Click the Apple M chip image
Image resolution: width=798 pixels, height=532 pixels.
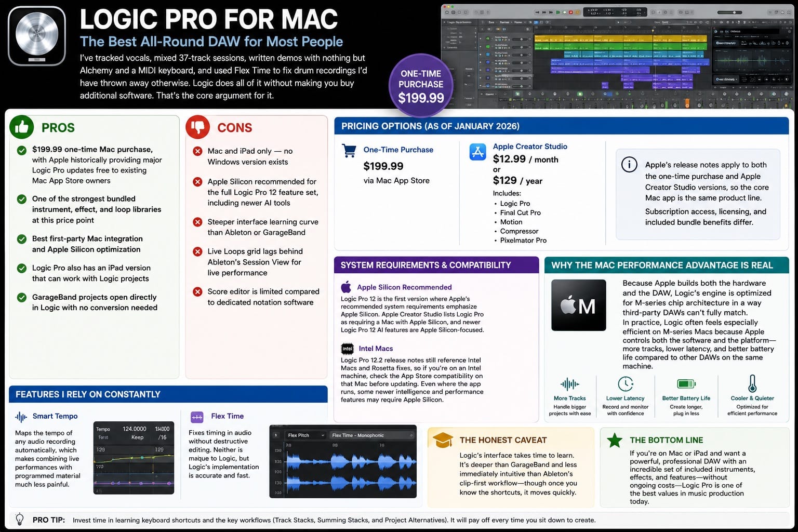[578, 305]
